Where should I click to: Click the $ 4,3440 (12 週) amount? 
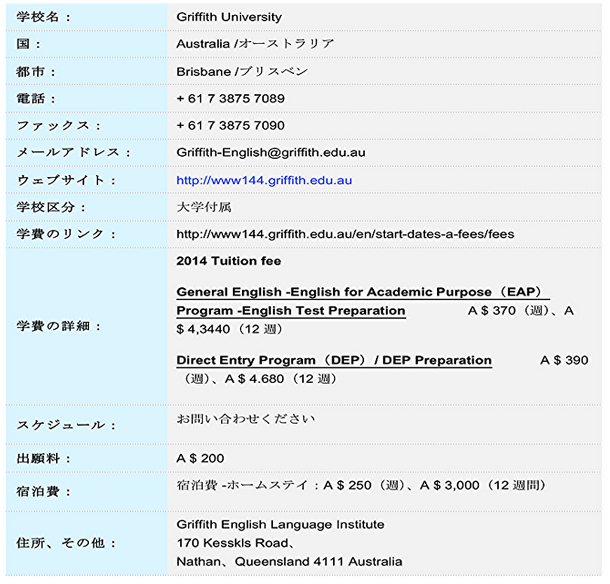230,330
